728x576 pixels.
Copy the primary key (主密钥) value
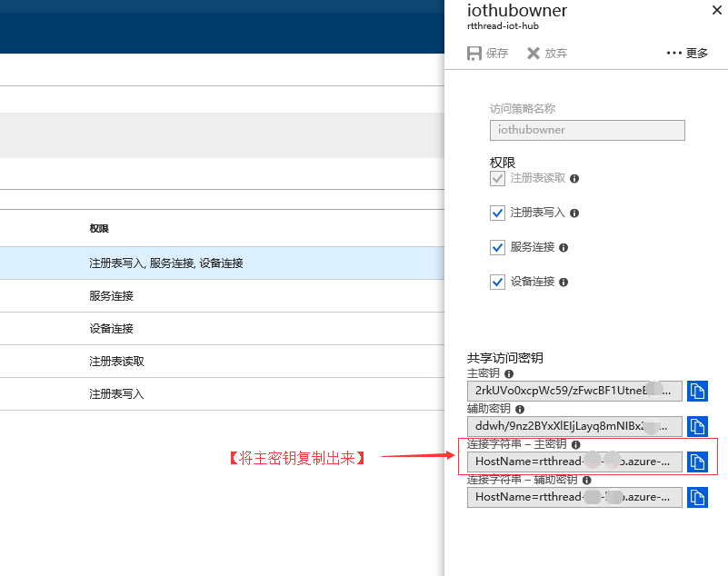pyautogui.click(x=697, y=391)
